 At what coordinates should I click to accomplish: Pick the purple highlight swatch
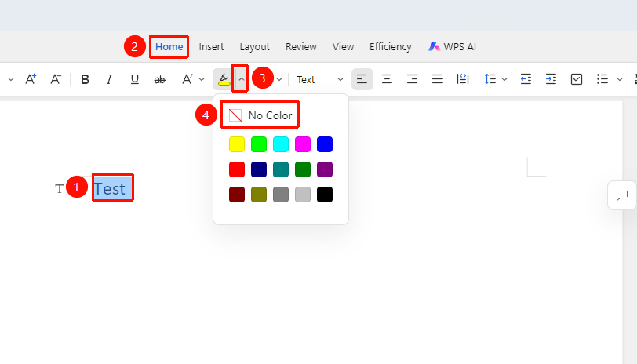coord(325,169)
